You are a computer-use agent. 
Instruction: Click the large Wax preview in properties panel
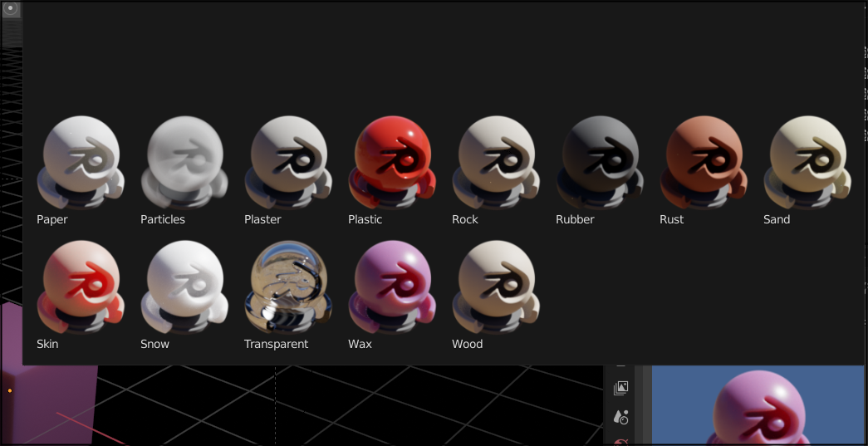[758, 407]
